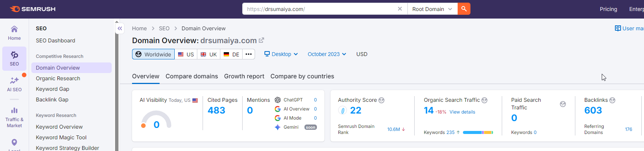This screenshot has height=151, width=644.
Task: Click SEO breadcrumb
Action: pos(164,28)
